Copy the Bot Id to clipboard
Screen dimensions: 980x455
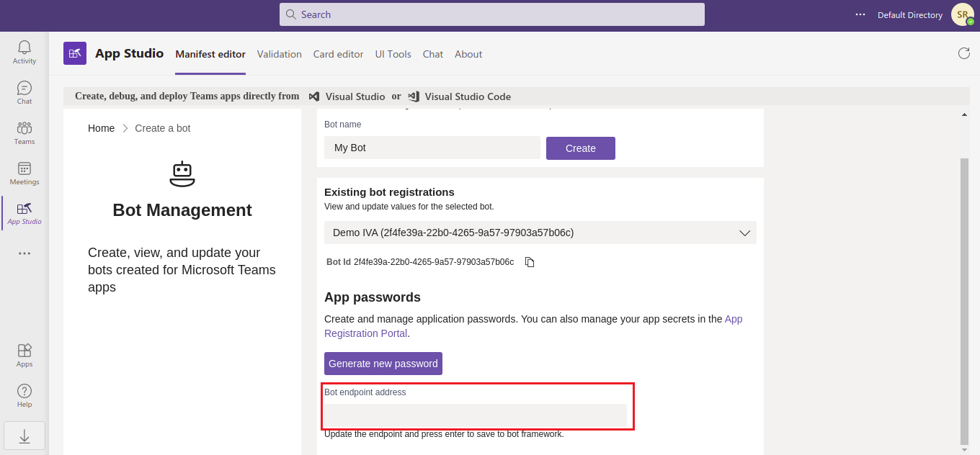click(530, 262)
